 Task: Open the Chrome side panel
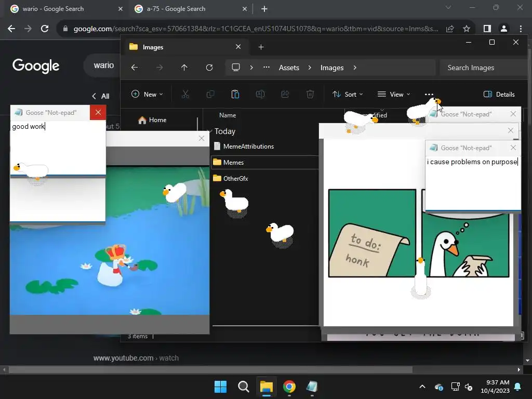pyautogui.click(x=487, y=29)
